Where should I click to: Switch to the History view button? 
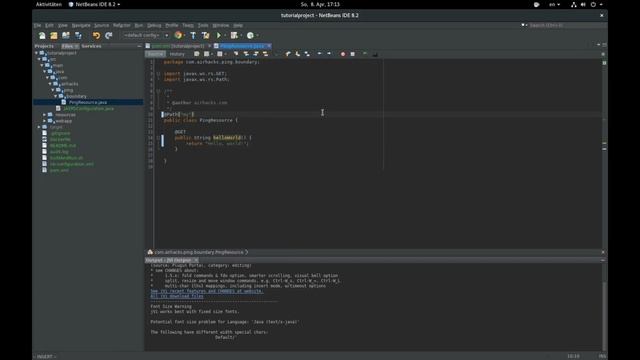(x=177, y=54)
